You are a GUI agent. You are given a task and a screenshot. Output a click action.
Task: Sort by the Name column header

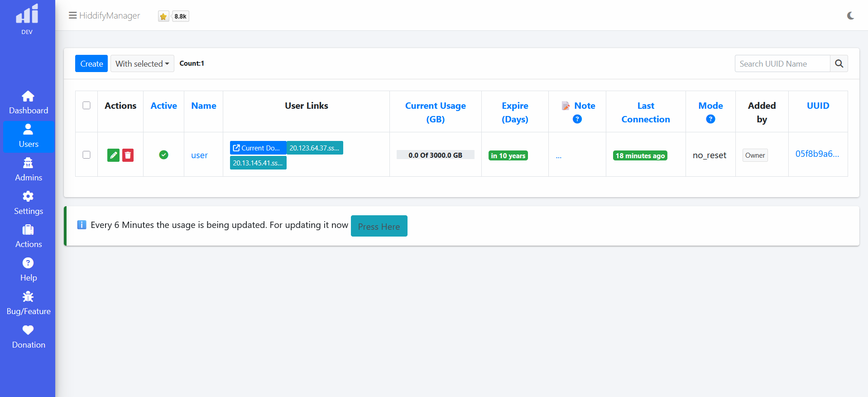point(204,106)
